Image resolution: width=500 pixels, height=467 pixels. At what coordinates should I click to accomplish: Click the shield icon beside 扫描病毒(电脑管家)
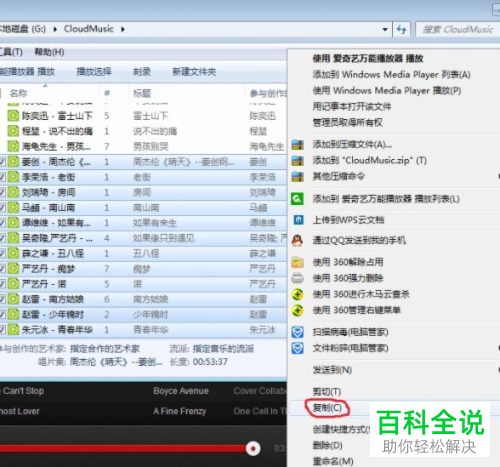(x=297, y=332)
